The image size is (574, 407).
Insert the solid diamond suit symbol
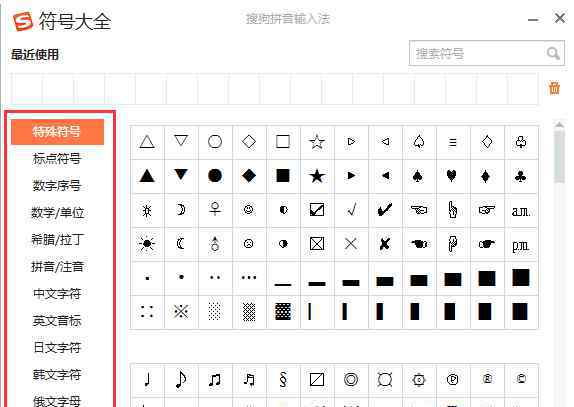tap(486, 176)
